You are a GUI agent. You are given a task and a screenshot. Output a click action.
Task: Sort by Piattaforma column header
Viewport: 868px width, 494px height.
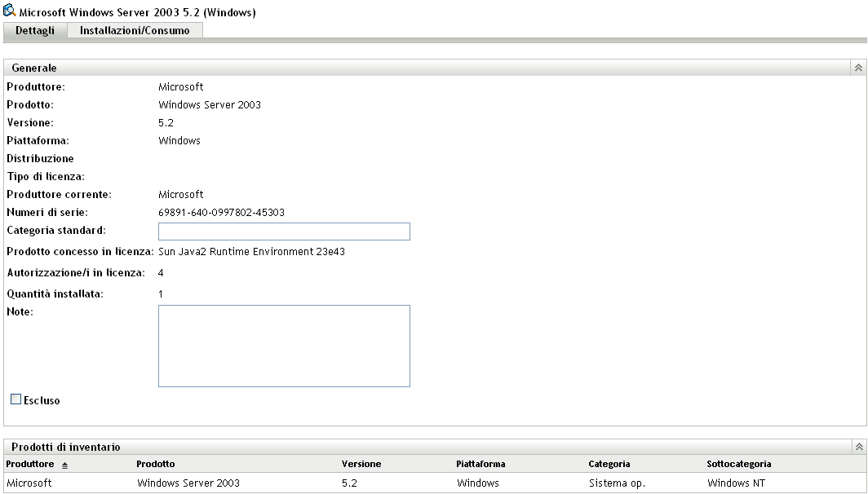pyautogui.click(x=480, y=464)
